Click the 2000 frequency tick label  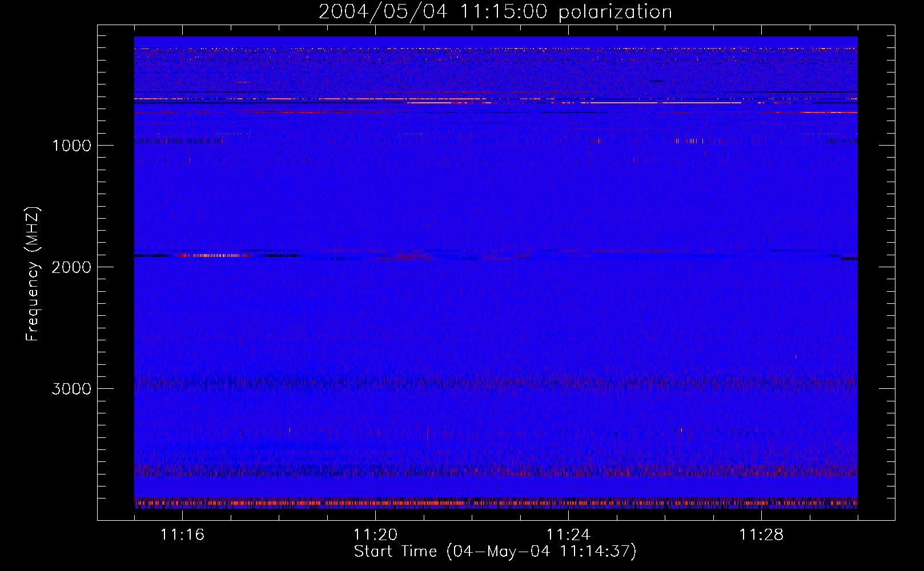[x=71, y=267]
